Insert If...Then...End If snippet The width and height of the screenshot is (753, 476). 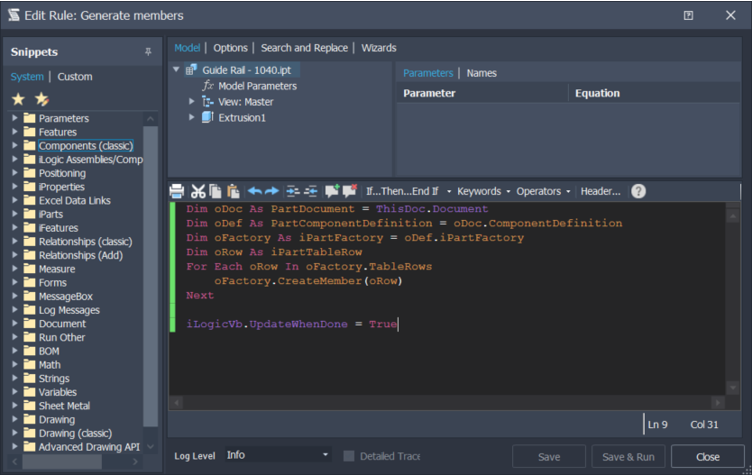[x=402, y=191]
